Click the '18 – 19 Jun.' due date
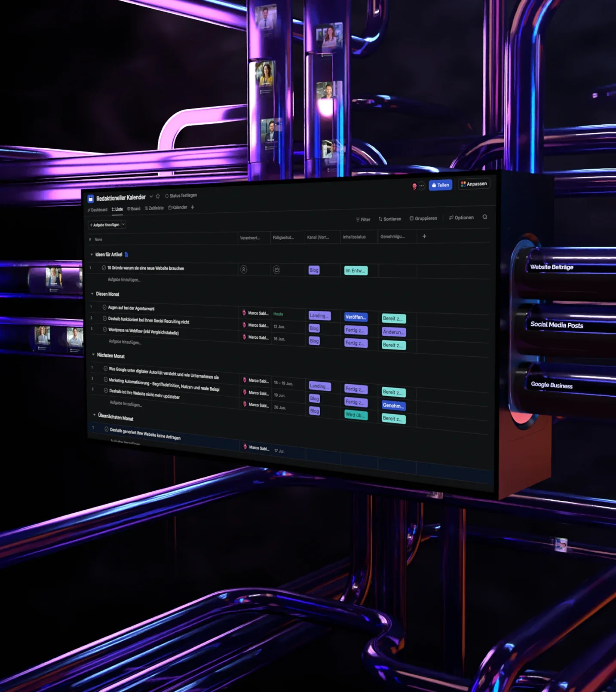The image size is (616, 692). pos(283,383)
